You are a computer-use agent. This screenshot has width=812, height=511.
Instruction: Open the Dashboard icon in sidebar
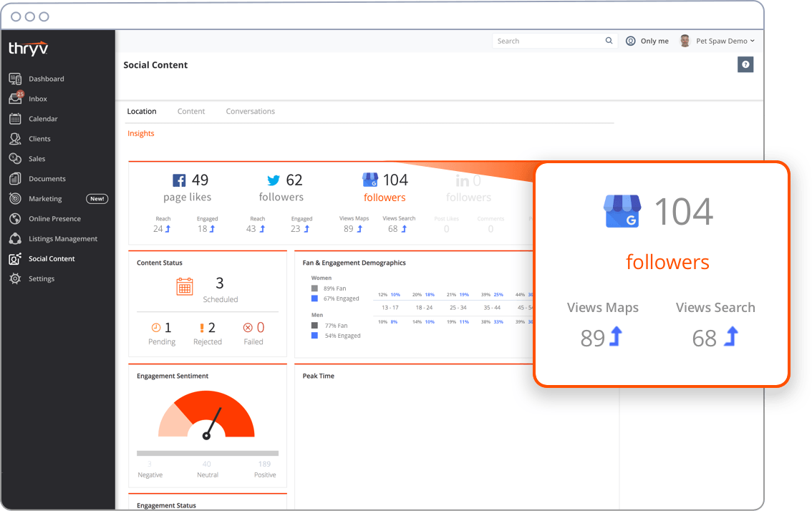(15, 79)
